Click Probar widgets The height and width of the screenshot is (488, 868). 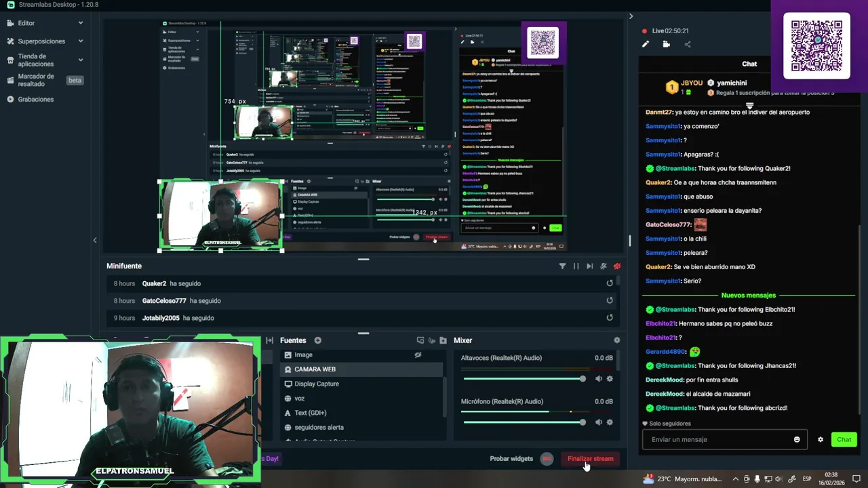pos(511,459)
